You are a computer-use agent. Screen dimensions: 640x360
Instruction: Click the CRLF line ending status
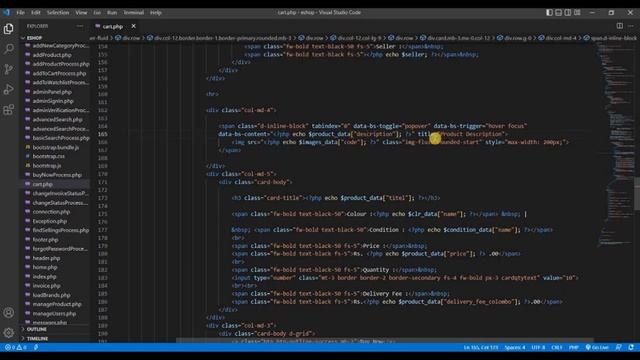tap(557, 348)
